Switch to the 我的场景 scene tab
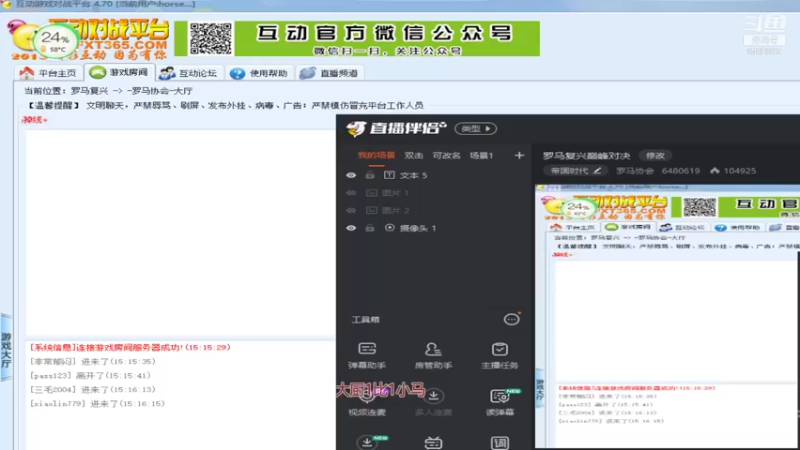 376,155
